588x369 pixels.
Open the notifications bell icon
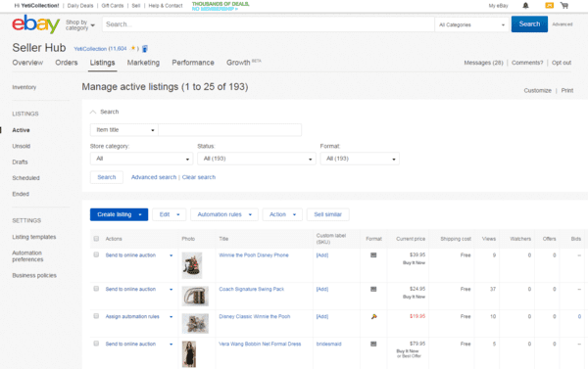tap(525, 5)
